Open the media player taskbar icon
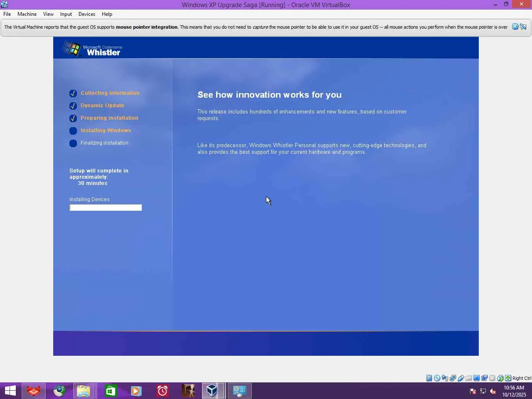The height and width of the screenshot is (399, 532). pos(136,391)
